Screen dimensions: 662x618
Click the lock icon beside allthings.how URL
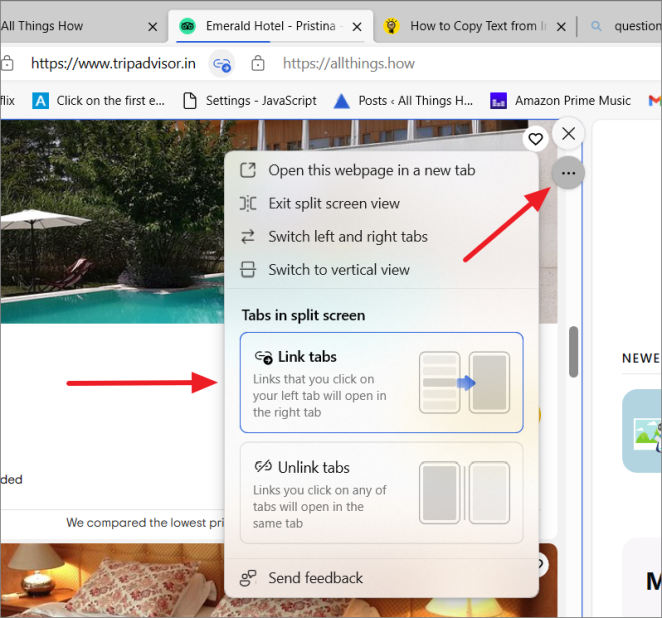pos(258,64)
